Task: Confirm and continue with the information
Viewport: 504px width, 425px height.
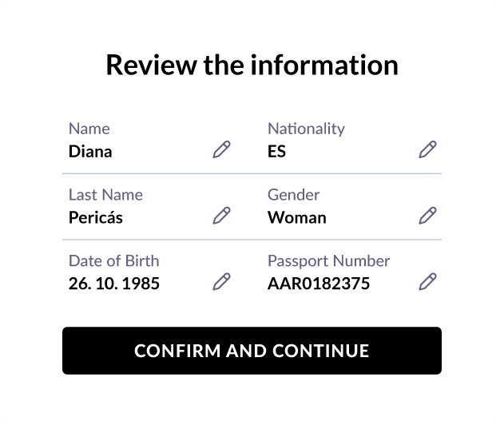Action: 252,351
